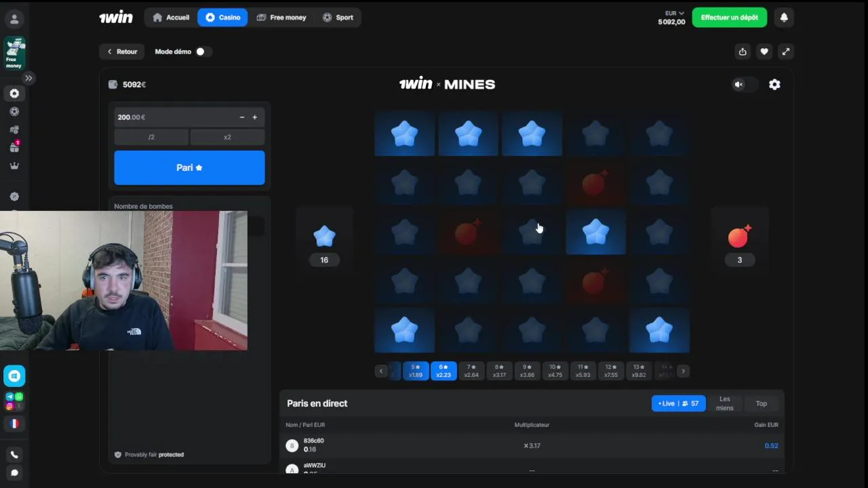Viewport: 868px width, 488px height.
Task: Open the gift box icon with notification badge
Action: 14,147
